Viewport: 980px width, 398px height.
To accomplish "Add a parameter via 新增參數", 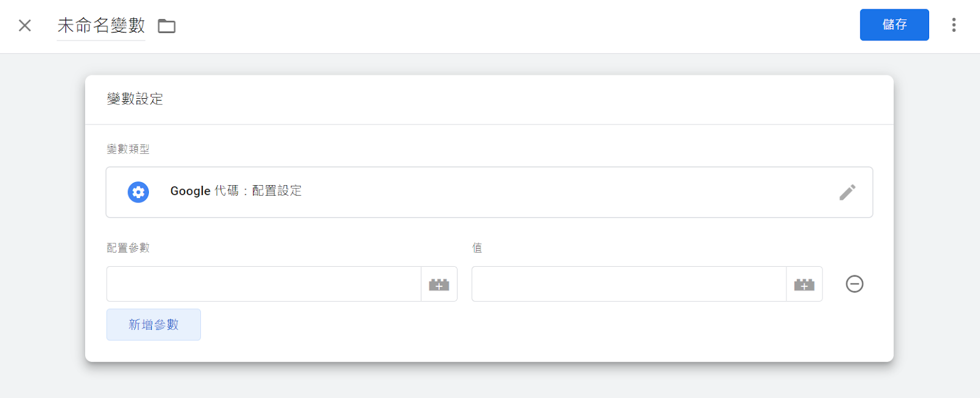I will click(x=154, y=324).
